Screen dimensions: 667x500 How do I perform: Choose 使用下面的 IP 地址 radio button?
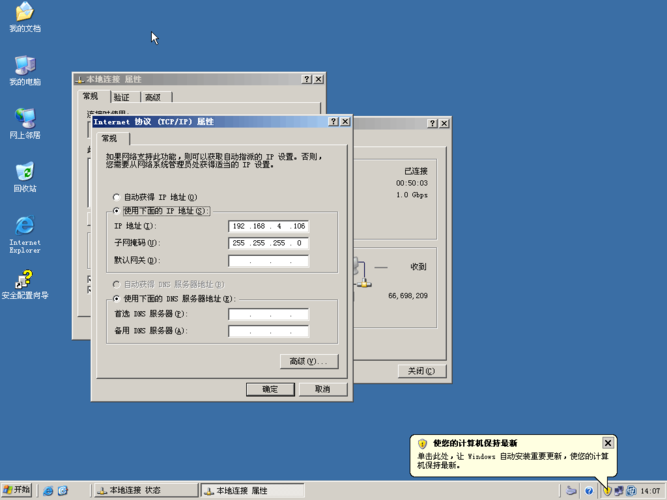[x=117, y=211]
